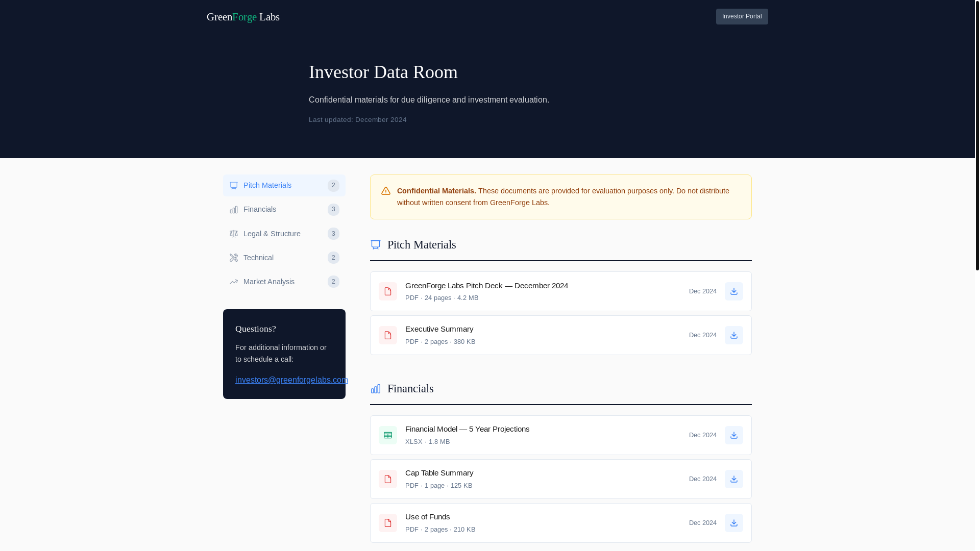Screen dimensions: 980x551
Task: Click the Financial Model spreadsheet icon
Action: 388,435
